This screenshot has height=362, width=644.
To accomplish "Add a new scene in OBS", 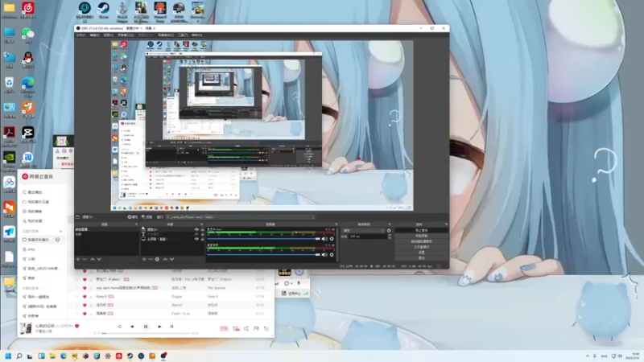I will coord(78,259).
